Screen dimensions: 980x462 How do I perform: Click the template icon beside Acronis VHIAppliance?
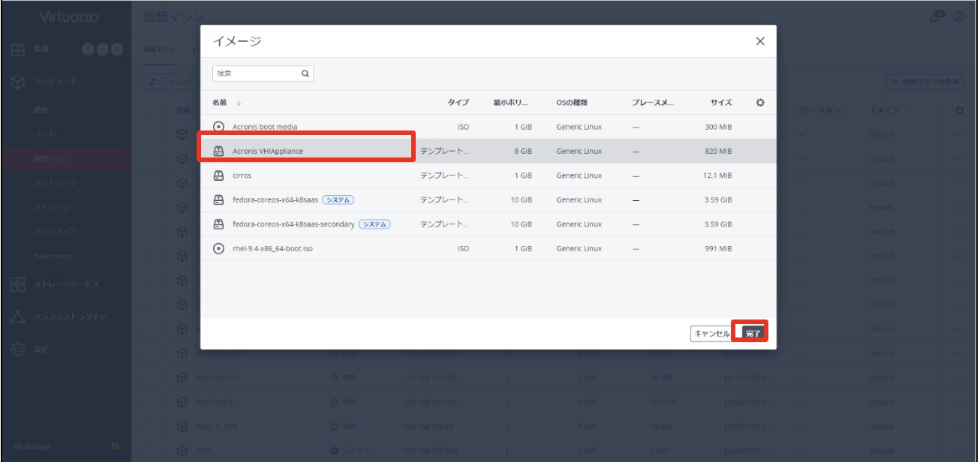(218, 151)
